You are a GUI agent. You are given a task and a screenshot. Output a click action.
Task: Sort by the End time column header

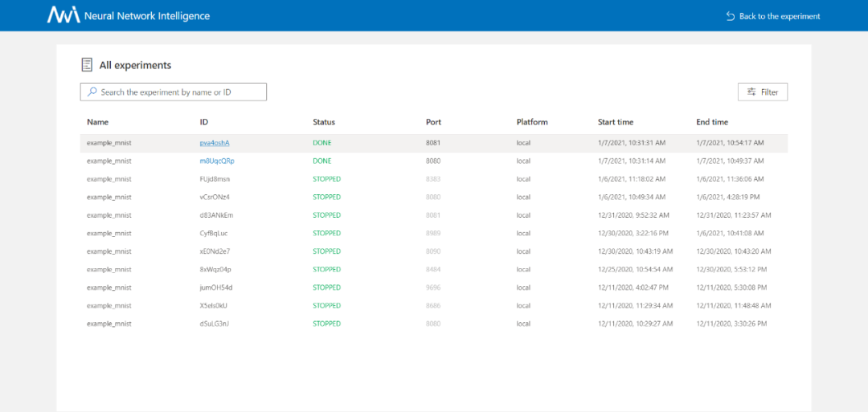click(712, 121)
